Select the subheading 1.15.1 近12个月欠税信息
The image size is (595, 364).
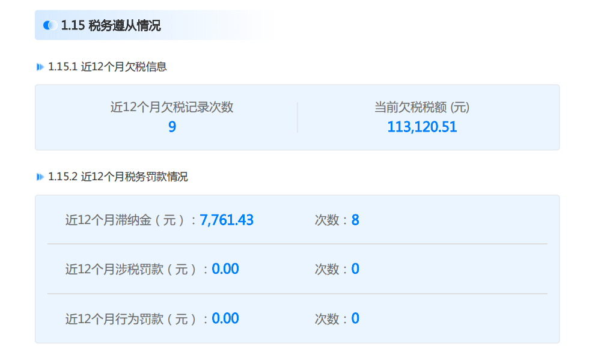pyautogui.click(x=108, y=67)
